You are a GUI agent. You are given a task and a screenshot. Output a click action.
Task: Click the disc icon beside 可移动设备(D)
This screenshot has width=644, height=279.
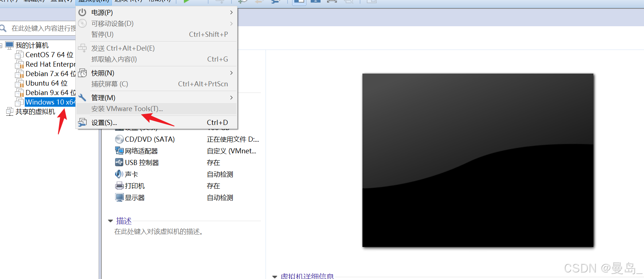coord(82,23)
